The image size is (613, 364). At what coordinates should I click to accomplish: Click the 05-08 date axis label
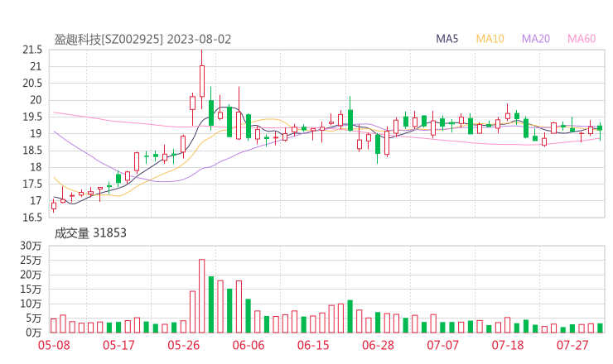(54, 345)
